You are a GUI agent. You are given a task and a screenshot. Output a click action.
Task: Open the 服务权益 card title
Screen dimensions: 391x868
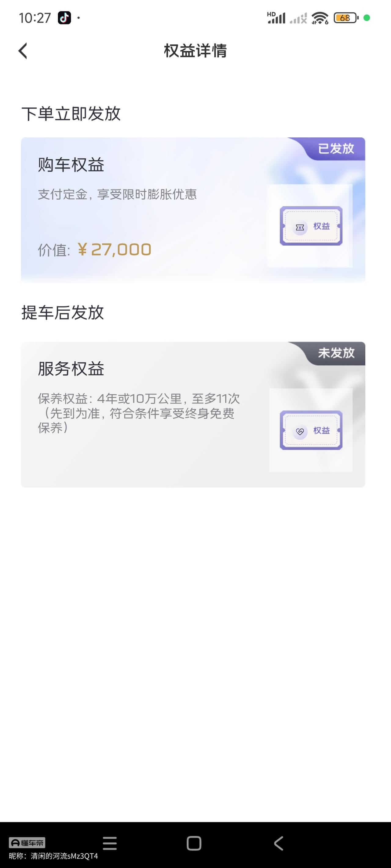[71, 369]
